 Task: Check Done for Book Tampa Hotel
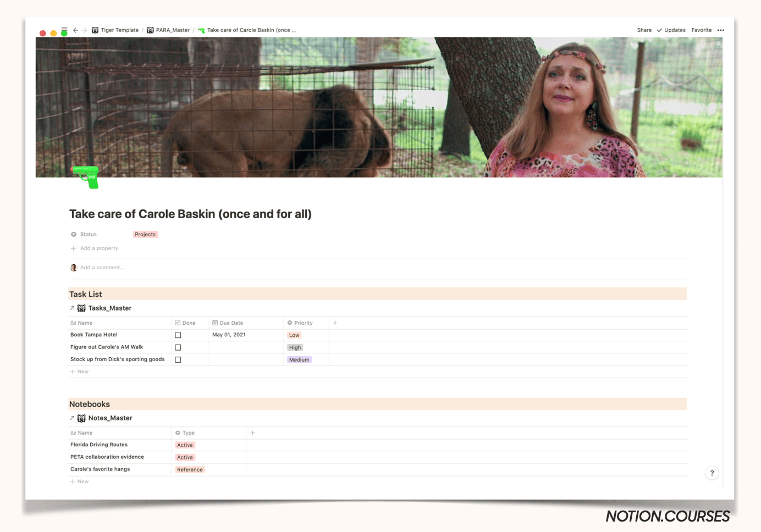[x=178, y=335]
